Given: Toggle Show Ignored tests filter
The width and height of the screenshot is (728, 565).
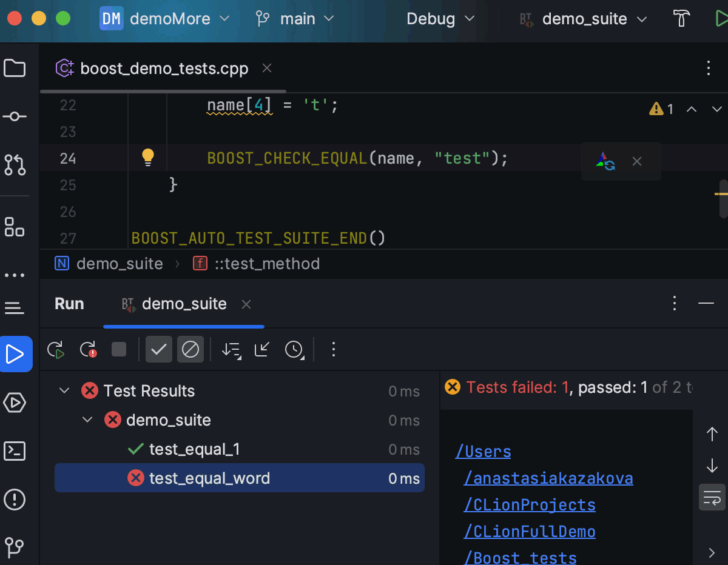Looking at the screenshot, I should point(190,349).
